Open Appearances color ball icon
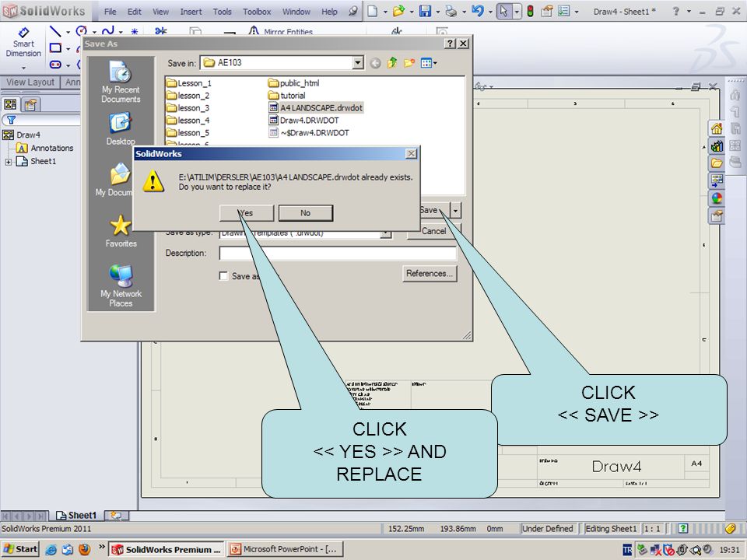The width and height of the screenshot is (747, 560). coord(717,198)
